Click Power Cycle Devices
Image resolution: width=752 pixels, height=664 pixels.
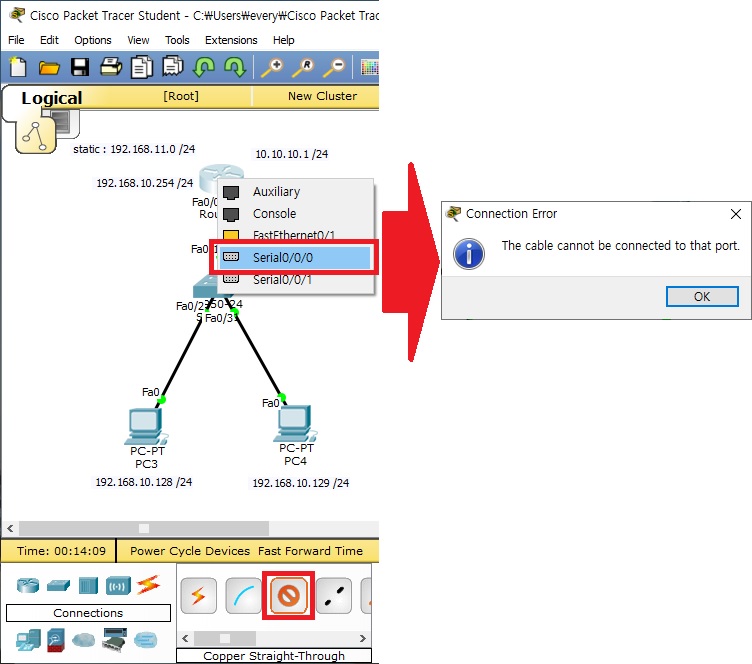190,551
